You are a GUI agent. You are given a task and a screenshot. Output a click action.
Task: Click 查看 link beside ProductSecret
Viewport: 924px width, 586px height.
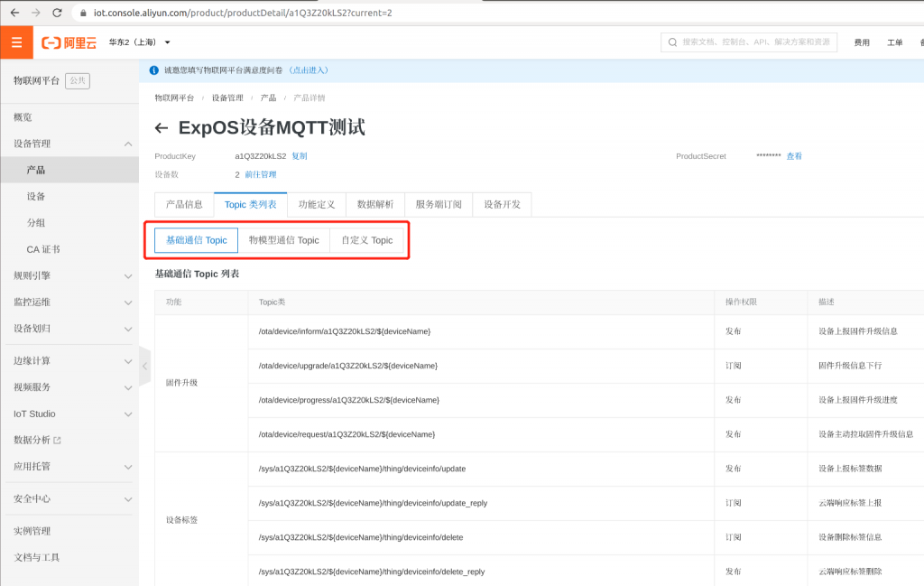click(794, 156)
